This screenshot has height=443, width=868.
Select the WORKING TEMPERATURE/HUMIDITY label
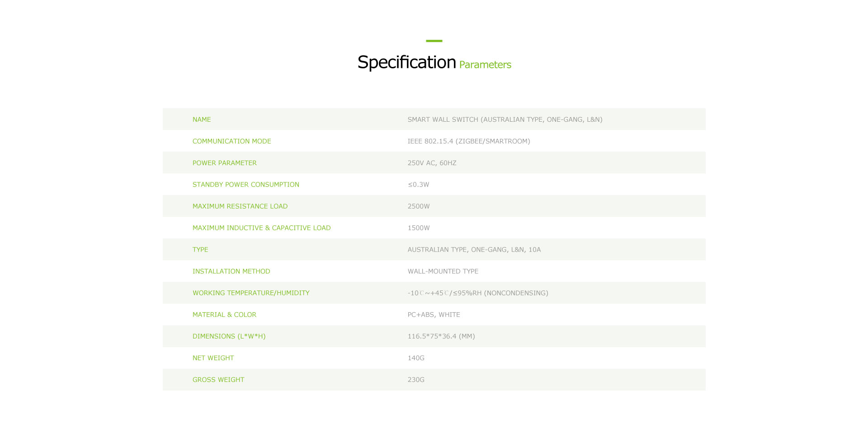[251, 293]
